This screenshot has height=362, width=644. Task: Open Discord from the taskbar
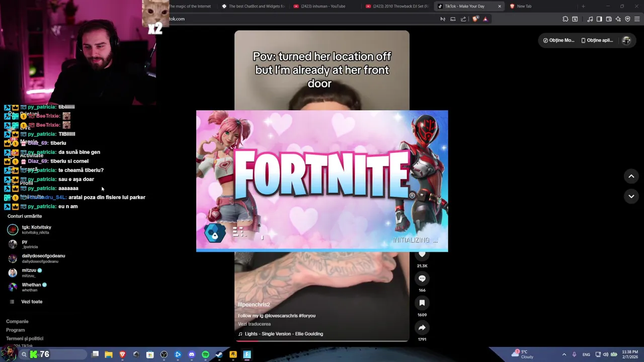tap(192, 354)
